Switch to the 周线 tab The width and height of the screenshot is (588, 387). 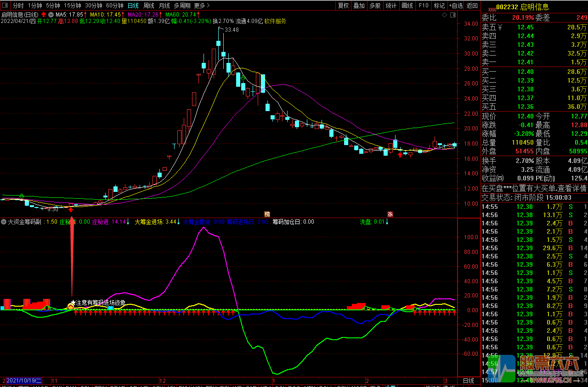pos(148,6)
